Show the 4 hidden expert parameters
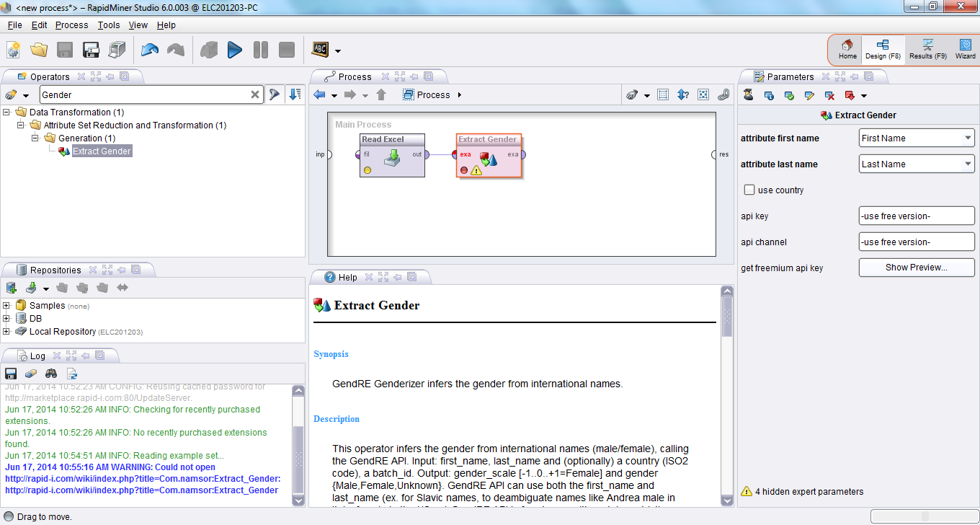The height and width of the screenshot is (525, 980). coord(802,492)
